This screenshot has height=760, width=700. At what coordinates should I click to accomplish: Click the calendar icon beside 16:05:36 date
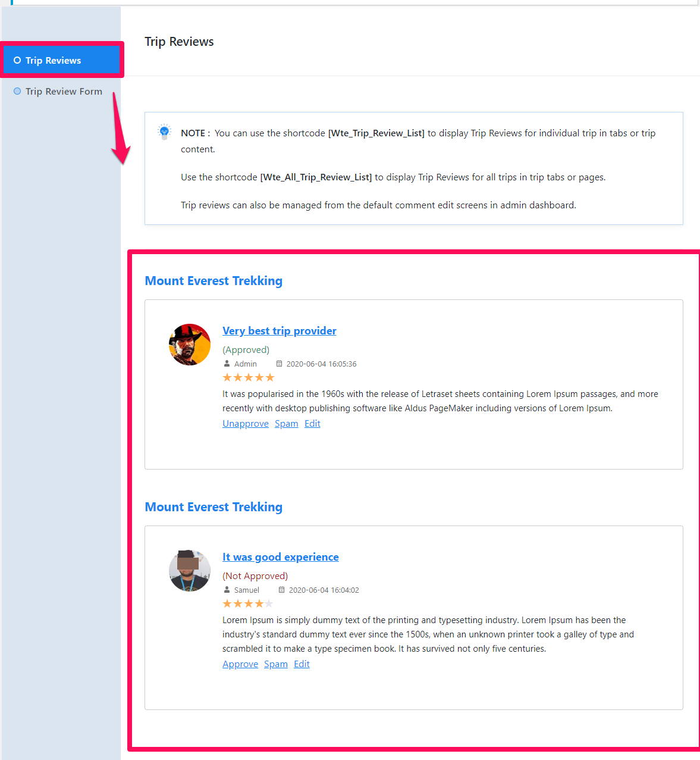279,364
